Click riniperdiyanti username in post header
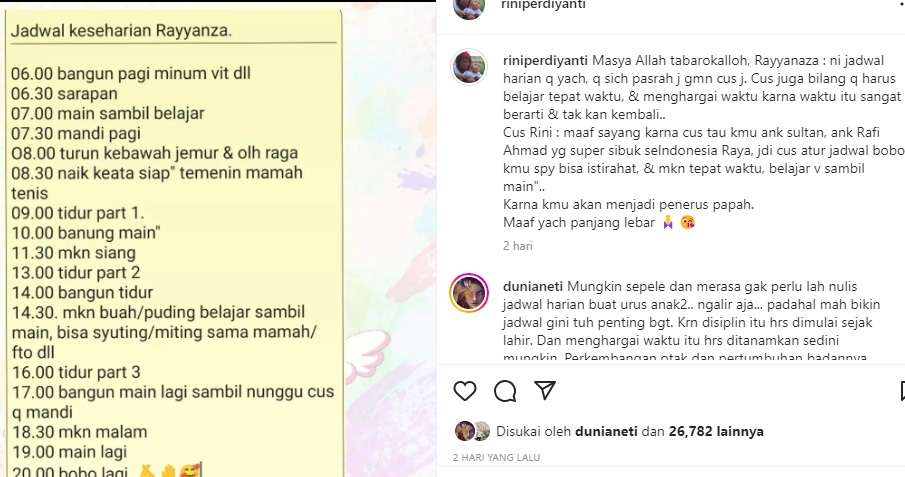 click(x=543, y=5)
